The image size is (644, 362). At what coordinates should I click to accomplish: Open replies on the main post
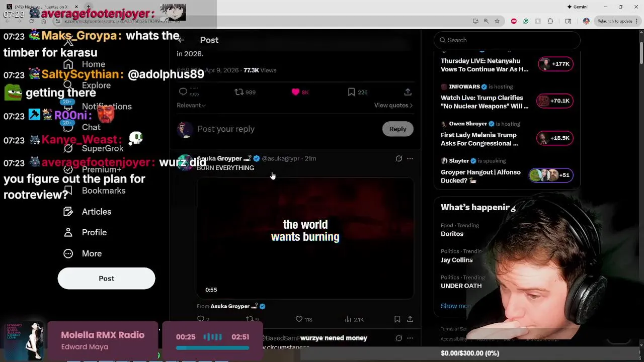(x=183, y=92)
